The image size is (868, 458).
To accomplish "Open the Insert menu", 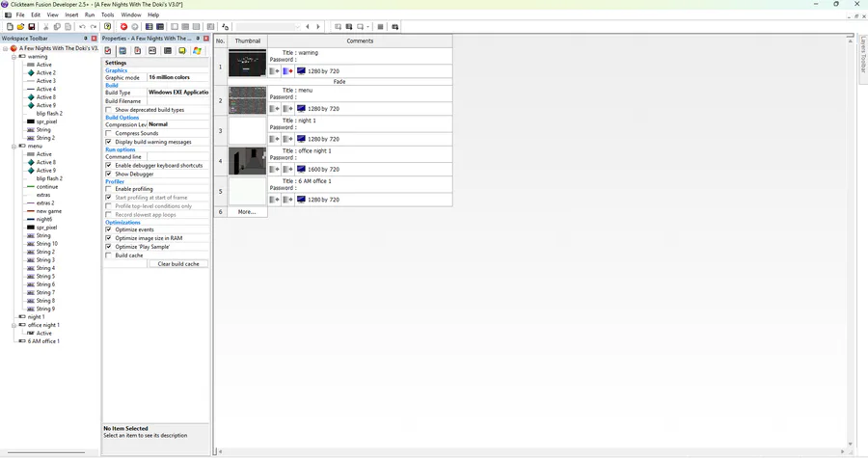I will [71, 14].
